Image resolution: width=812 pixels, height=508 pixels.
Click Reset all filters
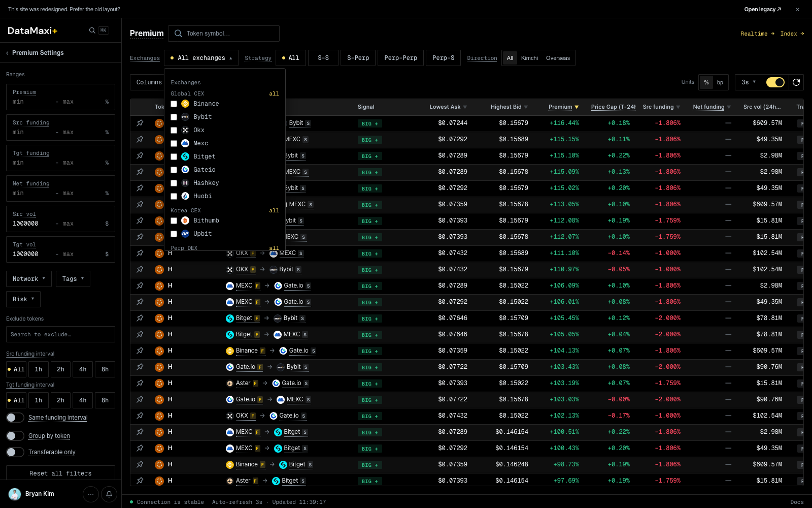tap(60, 473)
